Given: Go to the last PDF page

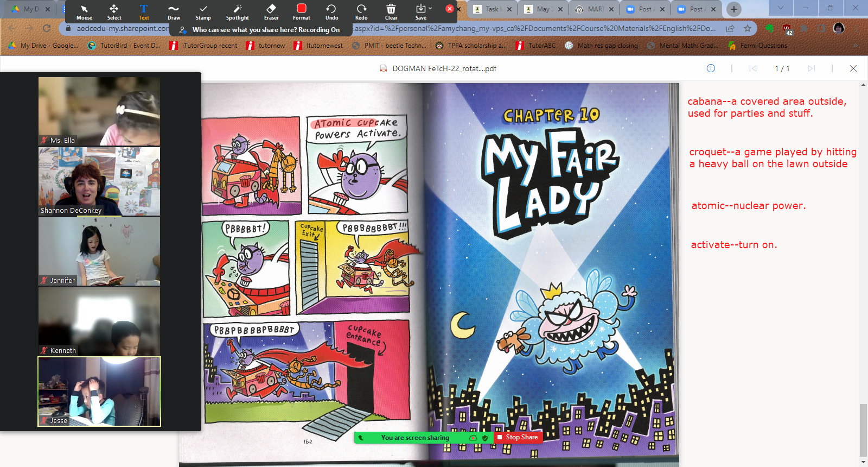Looking at the screenshot, I should (812, 68).
